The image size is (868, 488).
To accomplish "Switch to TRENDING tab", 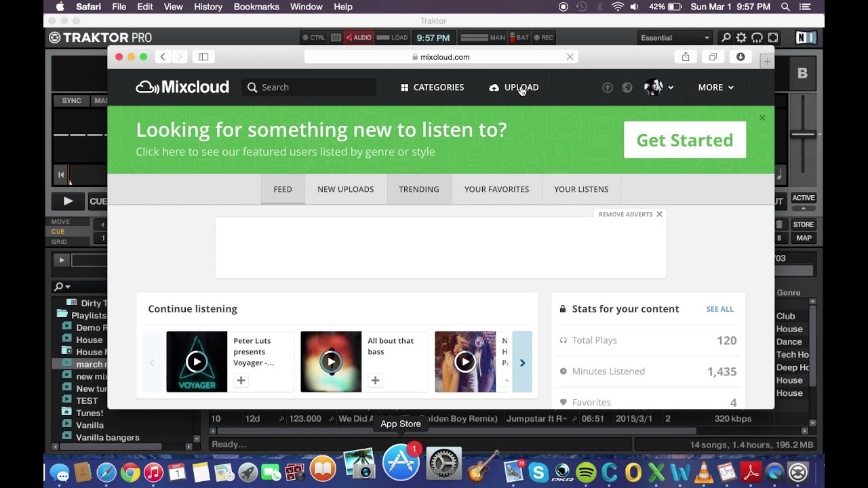I will point(419,189).
